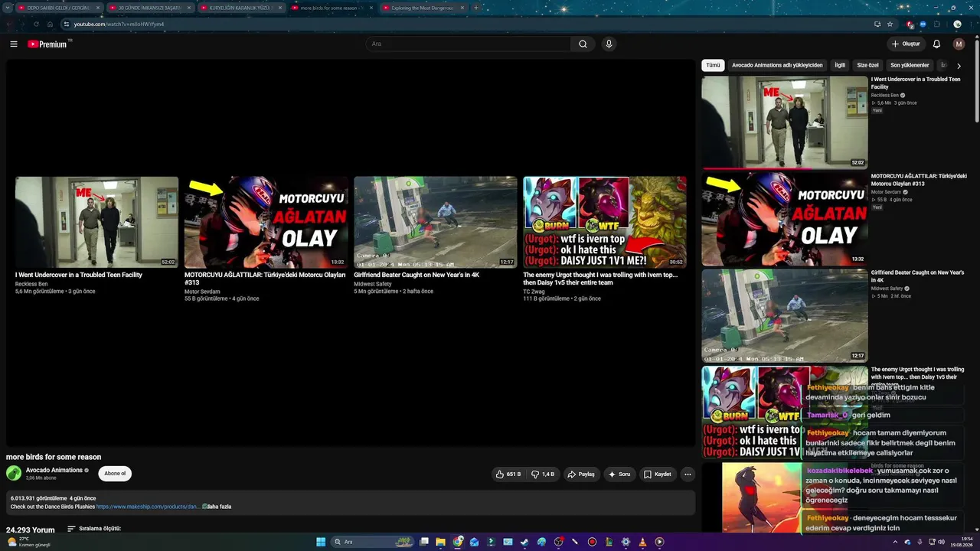Screen dimensions: 980x551
Task: Click the 'Oluştur' create button
Action: (x=905, y=44)
